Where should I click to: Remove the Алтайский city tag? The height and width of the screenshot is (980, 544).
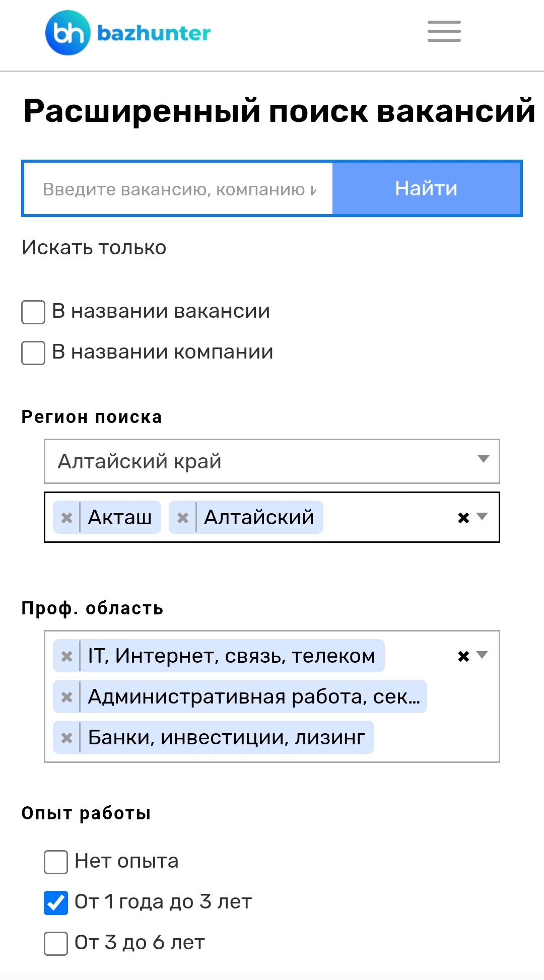pos(183,517)
